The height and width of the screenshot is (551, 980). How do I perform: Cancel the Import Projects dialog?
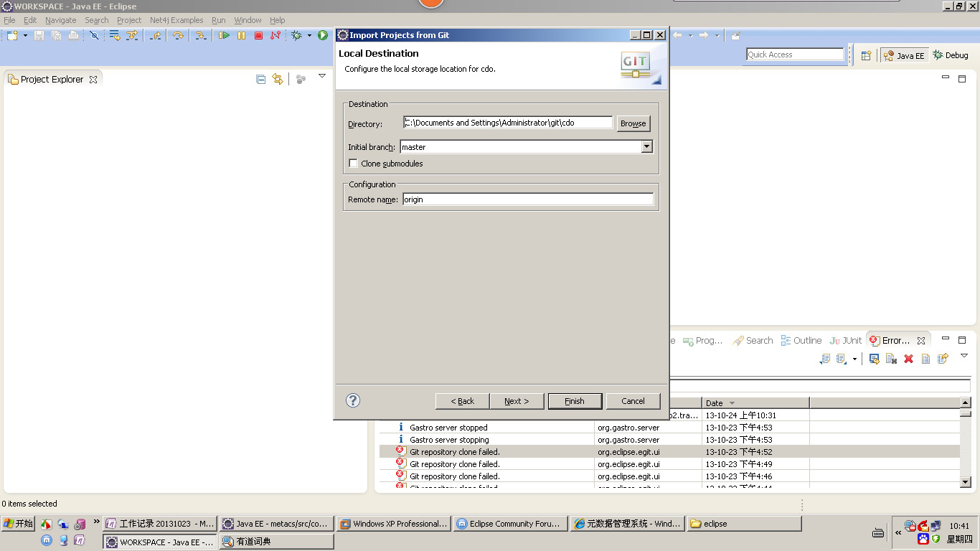pyautogui.click(x=633, y=401)
